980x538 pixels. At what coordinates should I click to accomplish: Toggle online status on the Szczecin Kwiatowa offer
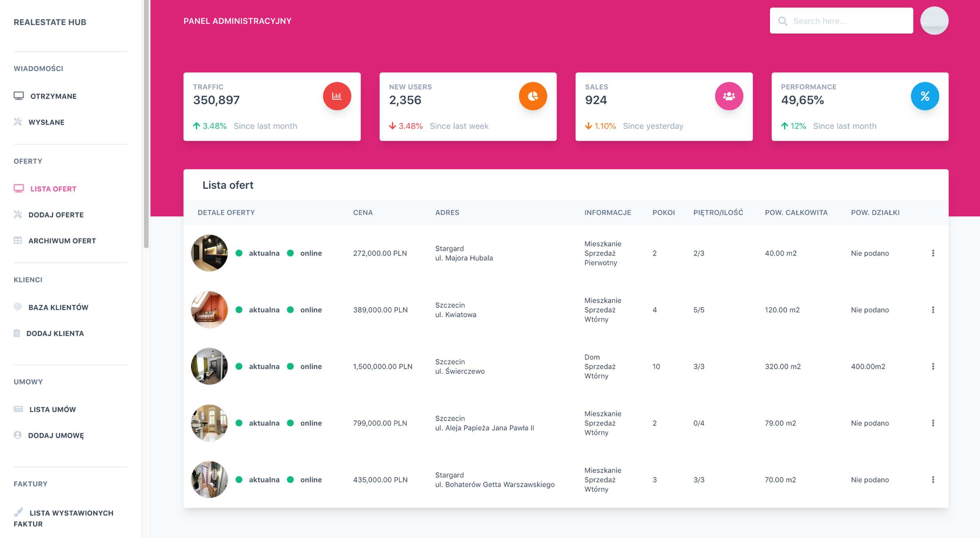tap(291, 310)
